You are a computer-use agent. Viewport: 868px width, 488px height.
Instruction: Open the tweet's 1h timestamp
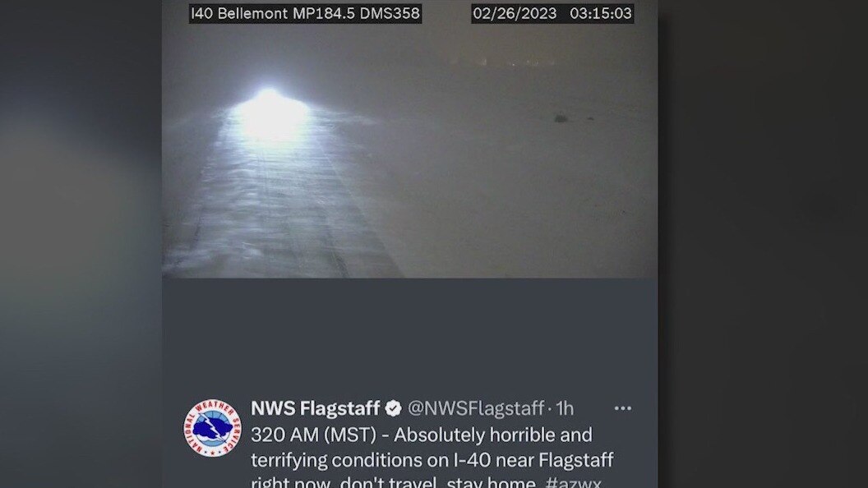[x=565, y=408]
